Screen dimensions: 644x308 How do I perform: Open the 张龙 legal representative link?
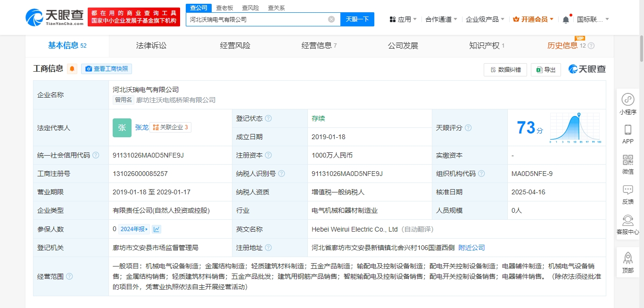[x=142, y=127]
